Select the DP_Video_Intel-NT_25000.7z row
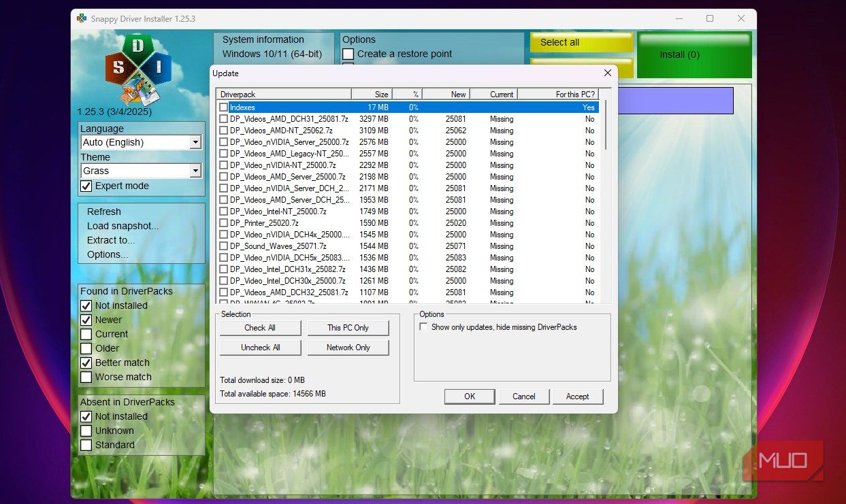 pos(408,212)
